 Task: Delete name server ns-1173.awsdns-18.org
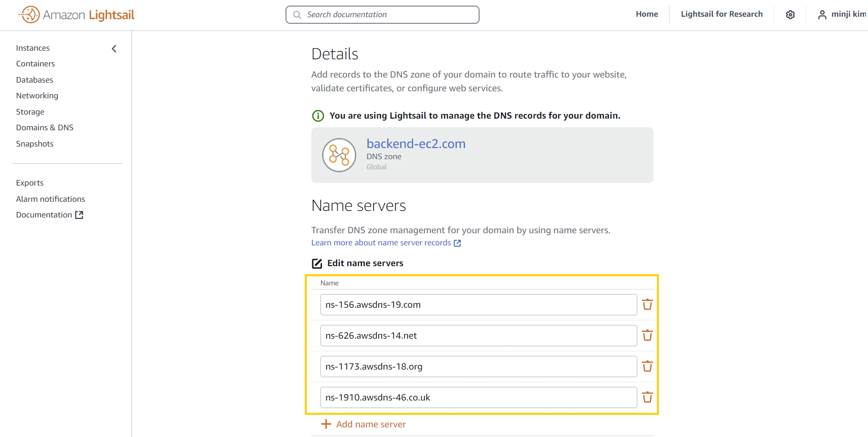(647, 367)
